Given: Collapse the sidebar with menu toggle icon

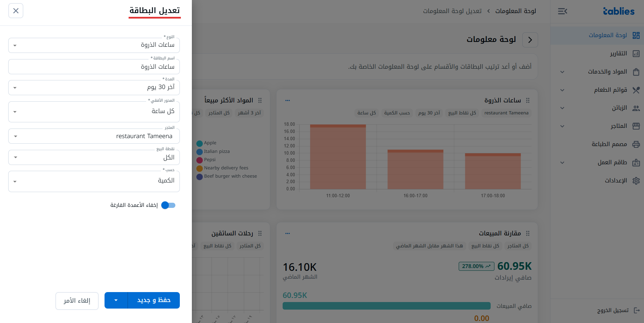Looking at the screenshot, I should click(563, 11).
